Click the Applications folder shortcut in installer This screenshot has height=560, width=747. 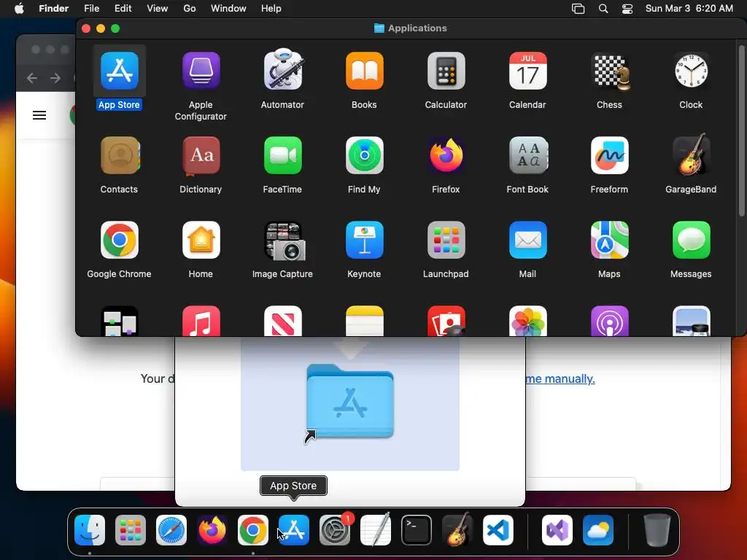[349, 403]
